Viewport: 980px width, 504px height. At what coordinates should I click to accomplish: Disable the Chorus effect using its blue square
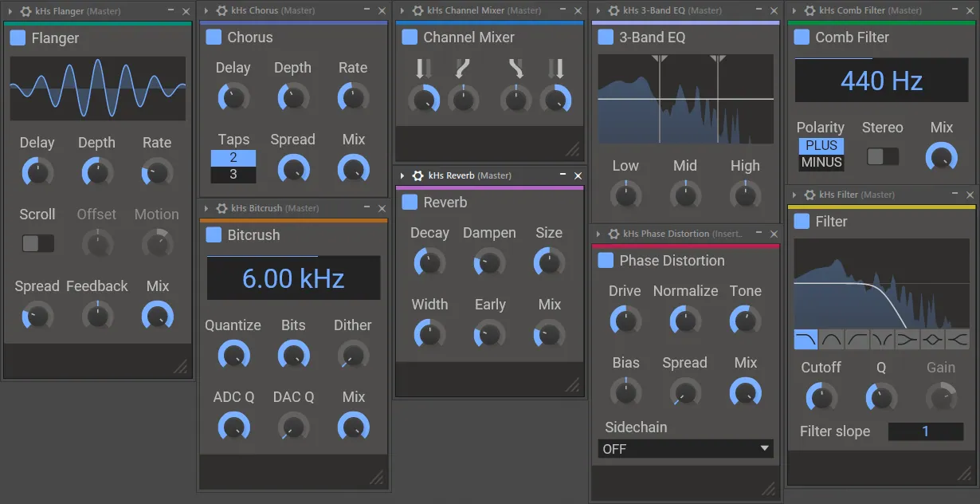(x=214, y=37)
